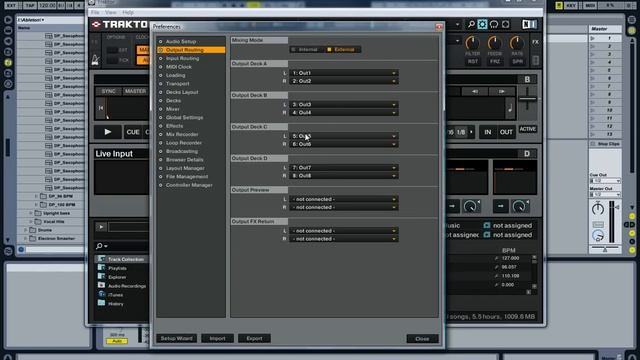Open the Help menu in Traktor
The height and width of the screenshot is (360, 640).
[x=128, y=13]
